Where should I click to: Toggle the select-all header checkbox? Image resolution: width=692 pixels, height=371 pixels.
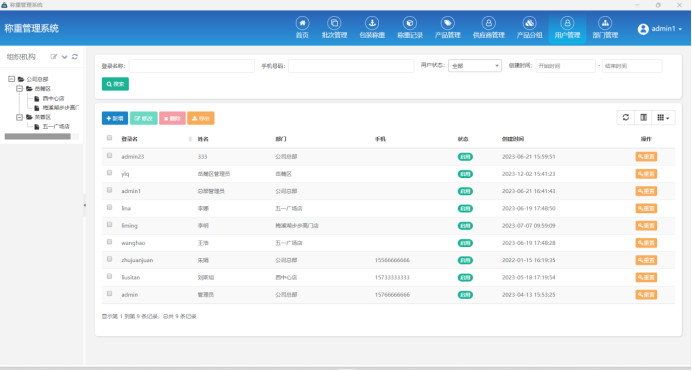click(x=109, y=138)
